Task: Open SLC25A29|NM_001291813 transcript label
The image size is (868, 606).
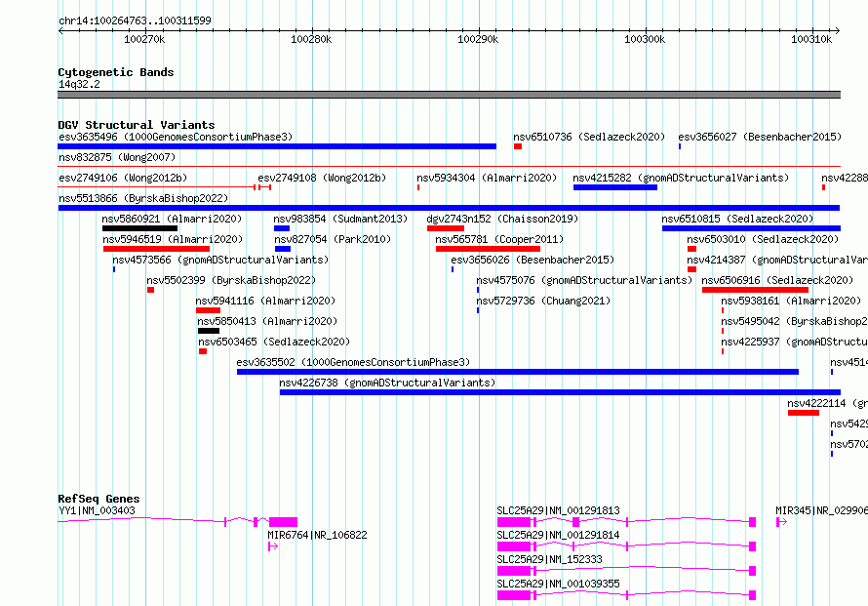Action: [559, 510]
